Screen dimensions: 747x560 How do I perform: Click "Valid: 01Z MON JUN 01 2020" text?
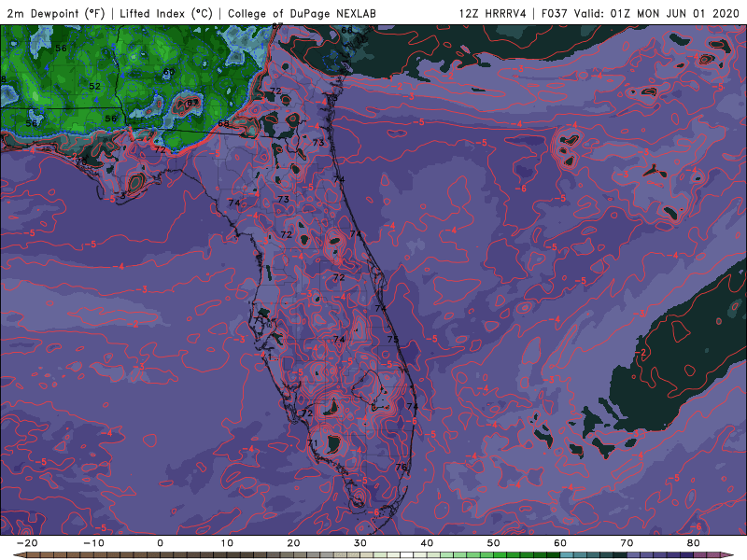coord(656,13)
